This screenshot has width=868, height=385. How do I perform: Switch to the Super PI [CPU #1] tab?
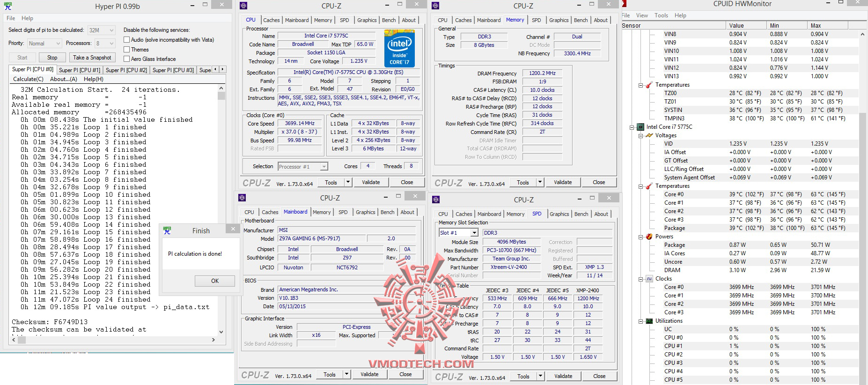coord(80,70)
